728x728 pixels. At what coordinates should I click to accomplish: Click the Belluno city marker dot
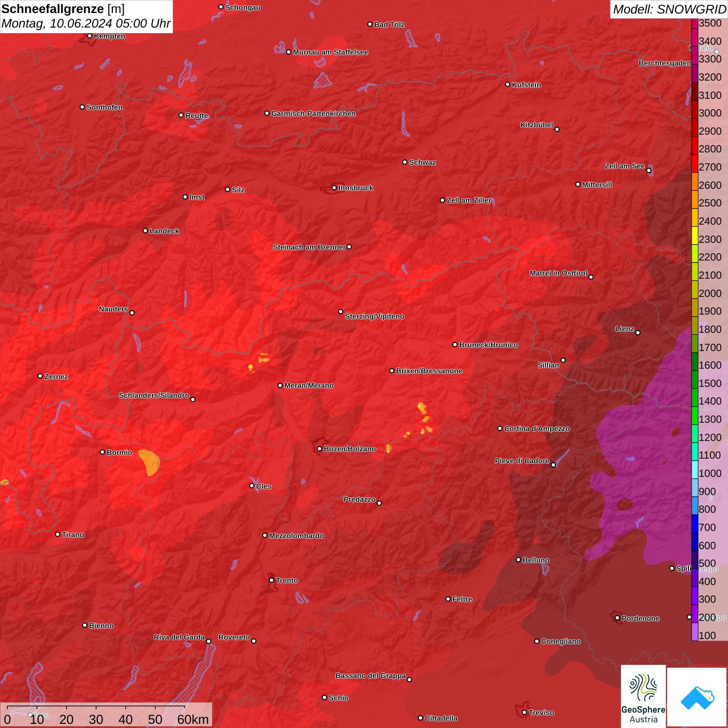click(x=518, y=560)
